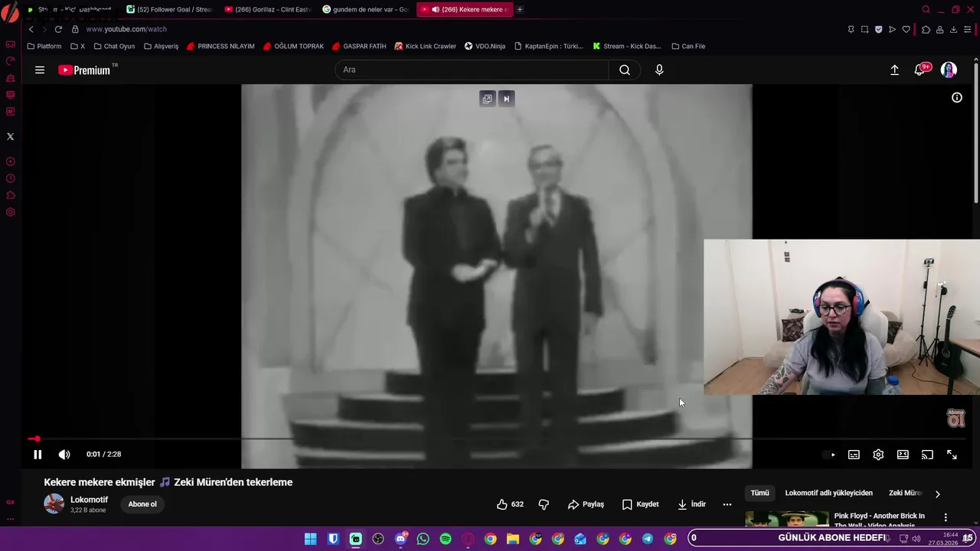
Task: Open Kick Link Crawler bookmark
Action: tap(425, 46)
